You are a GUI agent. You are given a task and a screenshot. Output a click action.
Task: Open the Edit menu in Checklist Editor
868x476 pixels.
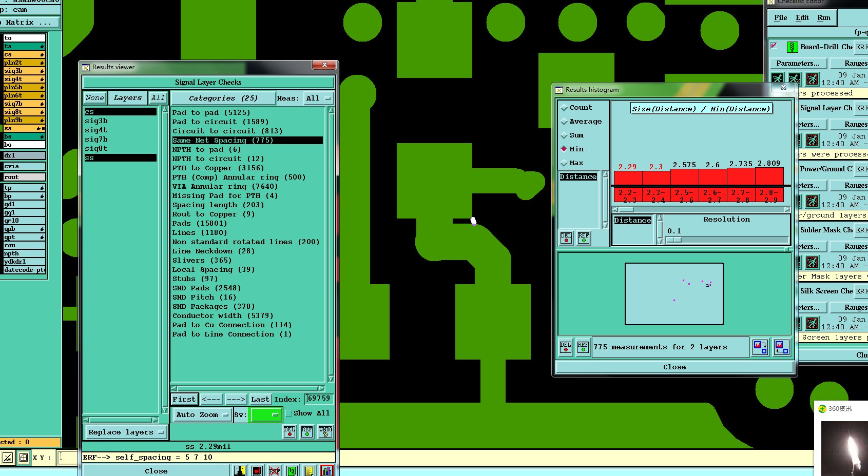(802, 17)
